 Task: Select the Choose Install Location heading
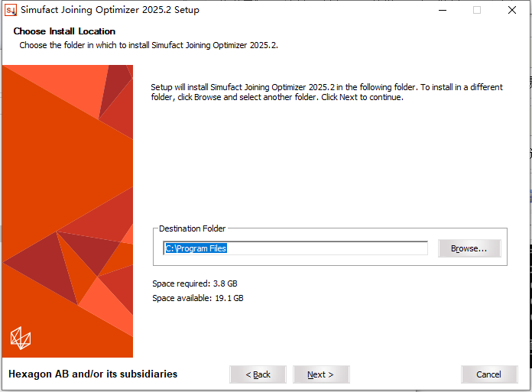64,31
